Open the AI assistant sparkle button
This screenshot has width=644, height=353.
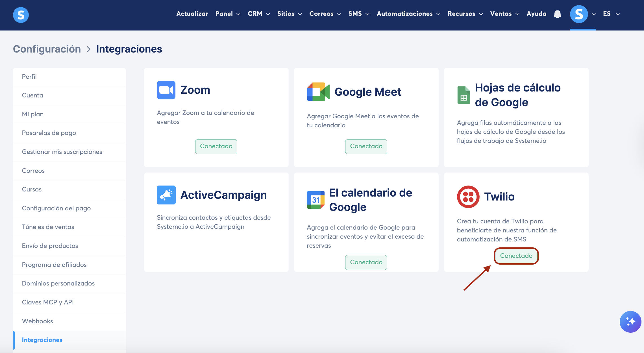(630, 322)
